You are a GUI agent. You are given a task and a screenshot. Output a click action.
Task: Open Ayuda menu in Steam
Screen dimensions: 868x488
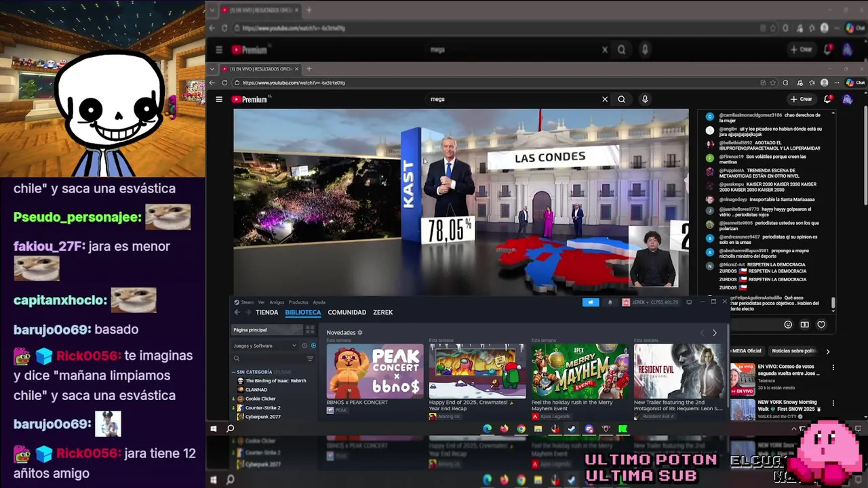(x=319, y=302)
